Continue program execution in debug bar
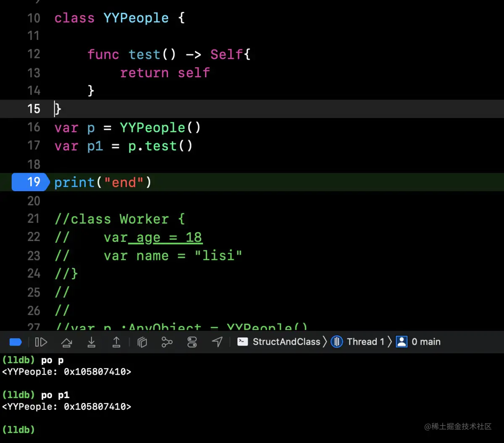The height and width of the screenshot is (443, 504). [41, 342]
